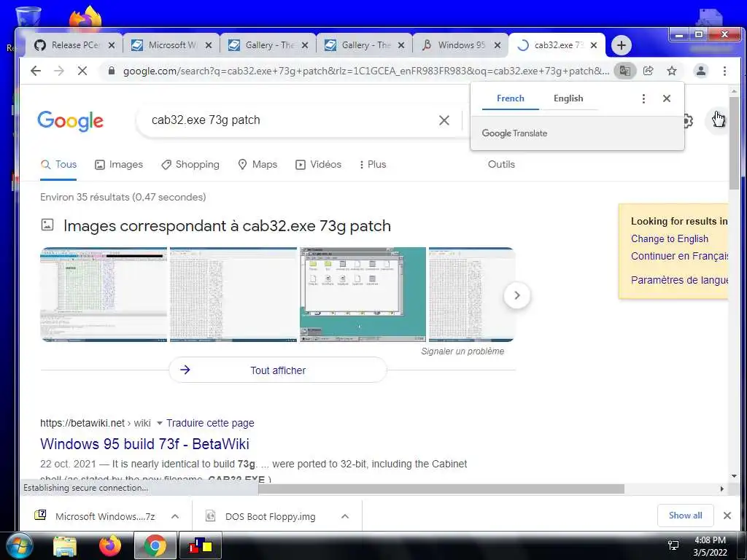Open betawiki result dropdown arrow

click(160, 423)
